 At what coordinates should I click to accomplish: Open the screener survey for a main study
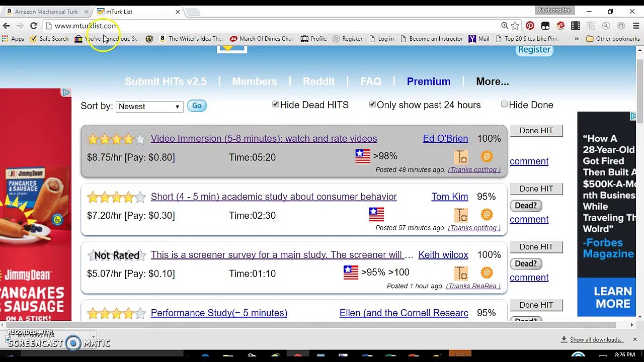click(282, 255)
